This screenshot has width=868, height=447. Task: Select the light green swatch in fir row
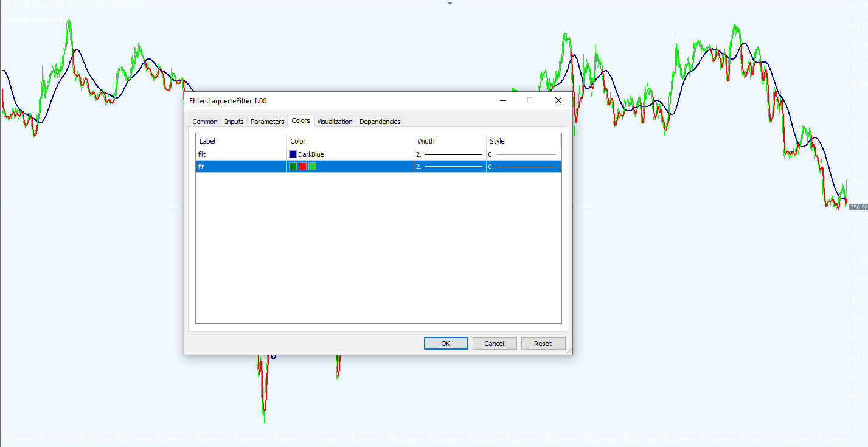click(x=312, y=166)
